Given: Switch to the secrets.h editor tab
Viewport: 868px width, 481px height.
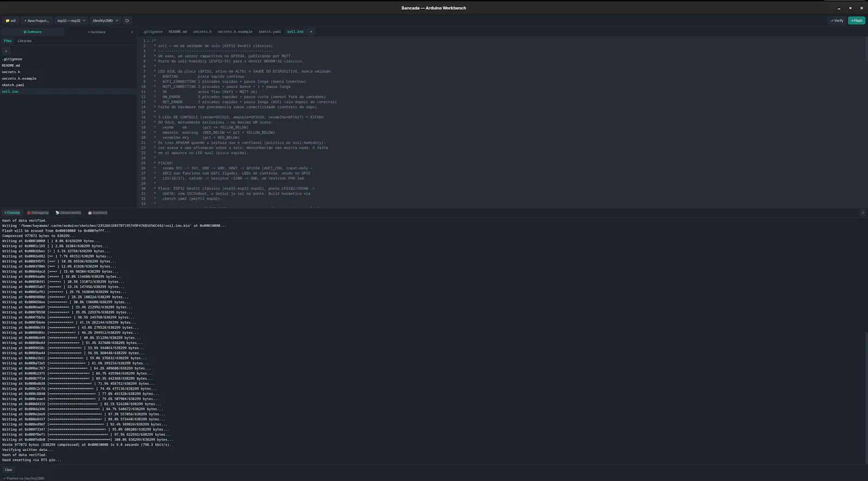Looking at the screenshot, I should point(202,31).
